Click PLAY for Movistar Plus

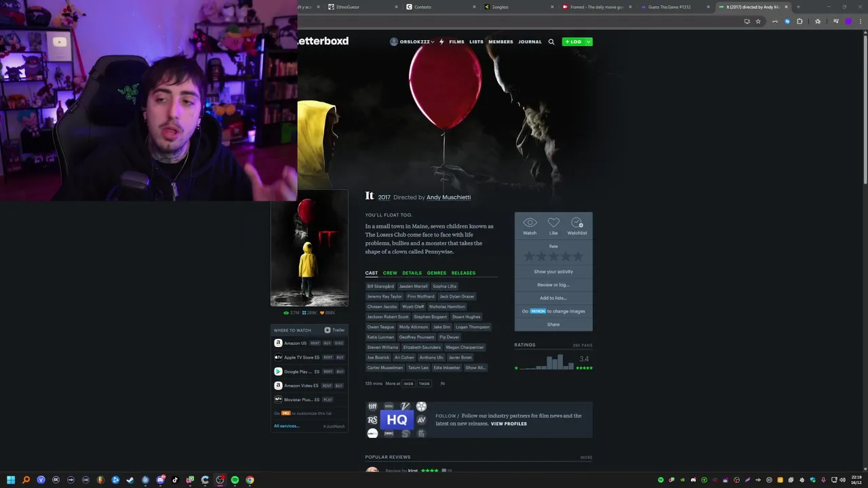[x=328, y=400]
